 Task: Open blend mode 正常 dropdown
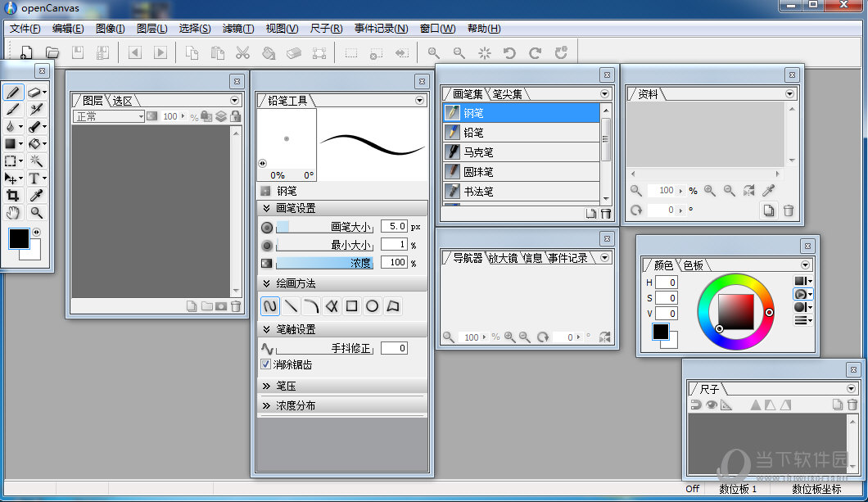coord(108,116)
